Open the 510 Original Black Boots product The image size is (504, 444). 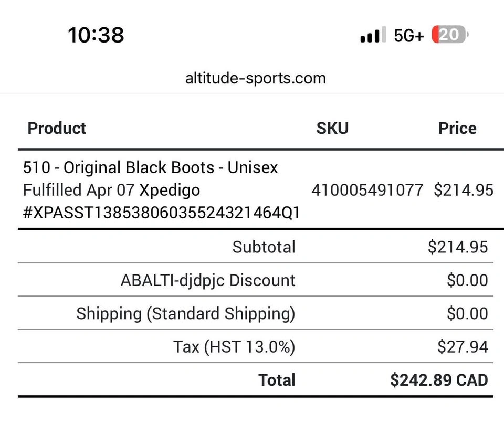[150, 167]
